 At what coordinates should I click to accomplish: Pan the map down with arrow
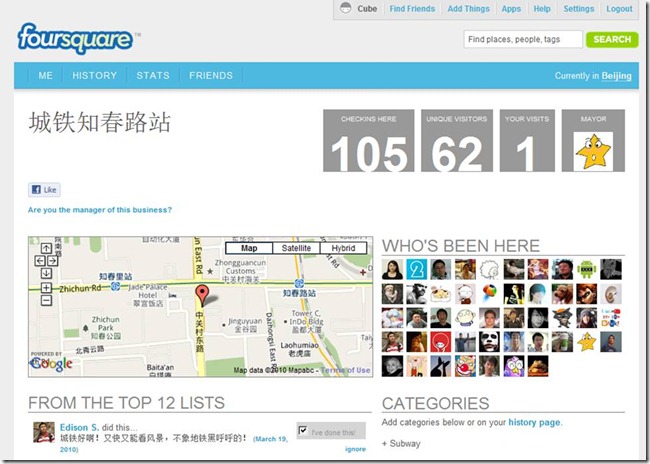click(x=46, y=273)
